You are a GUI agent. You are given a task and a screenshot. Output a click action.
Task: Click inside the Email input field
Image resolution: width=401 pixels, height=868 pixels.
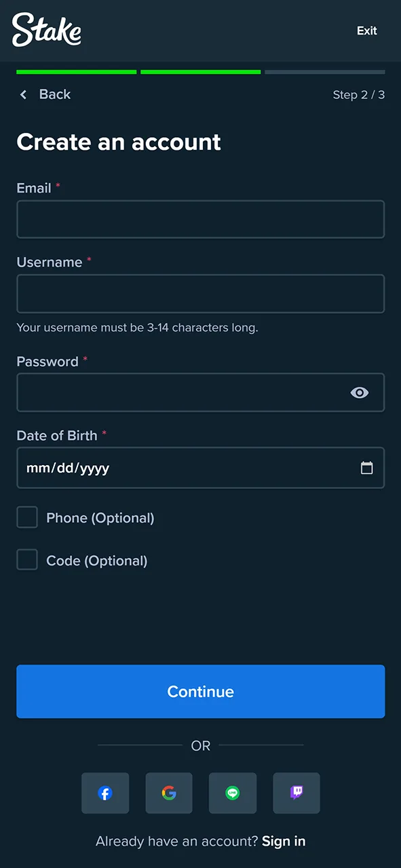(201, 219)
